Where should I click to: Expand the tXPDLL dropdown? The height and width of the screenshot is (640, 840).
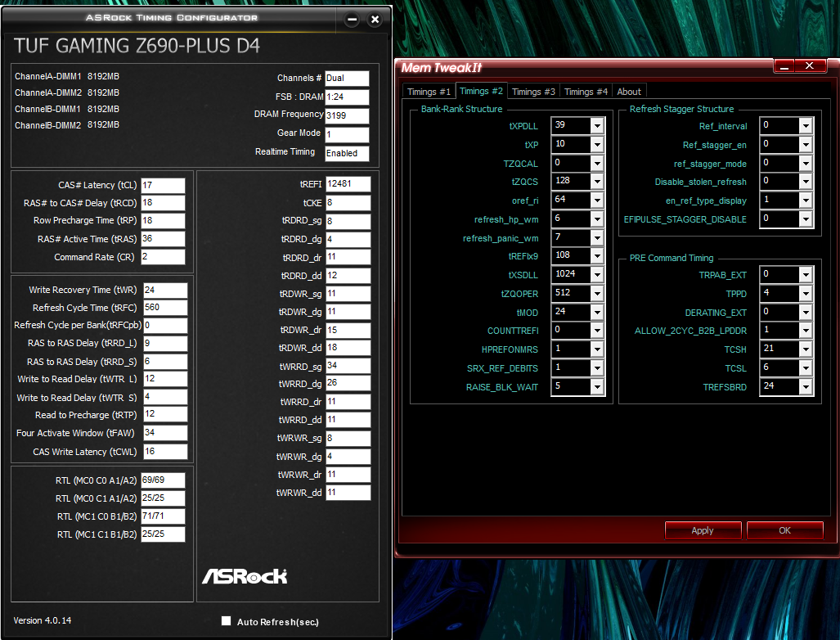pos(597,125)
